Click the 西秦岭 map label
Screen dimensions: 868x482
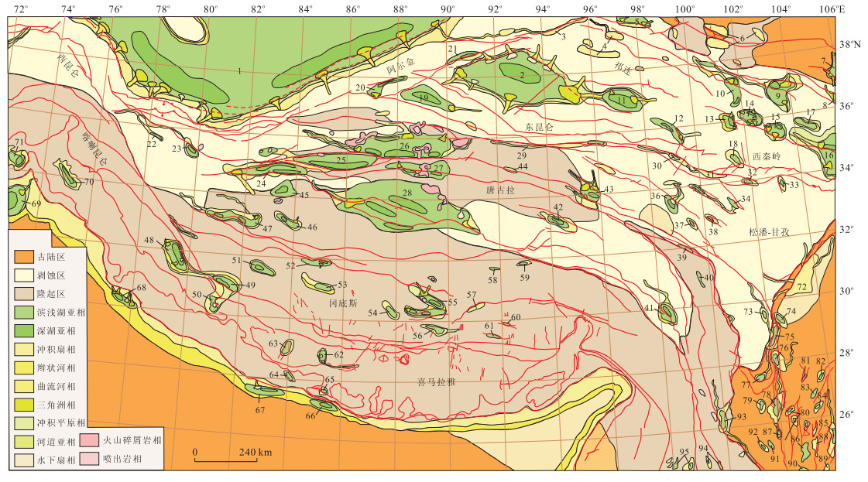[x=766, y=156]
